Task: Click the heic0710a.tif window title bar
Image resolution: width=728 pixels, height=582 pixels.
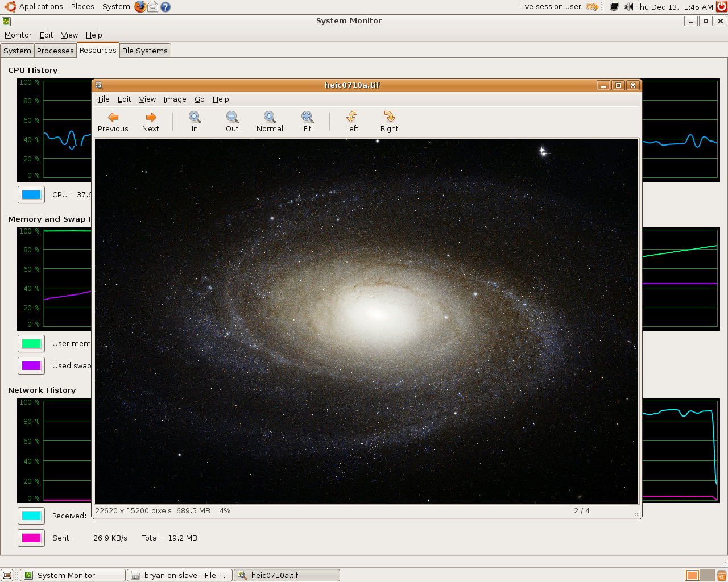Action: point(352,85)
